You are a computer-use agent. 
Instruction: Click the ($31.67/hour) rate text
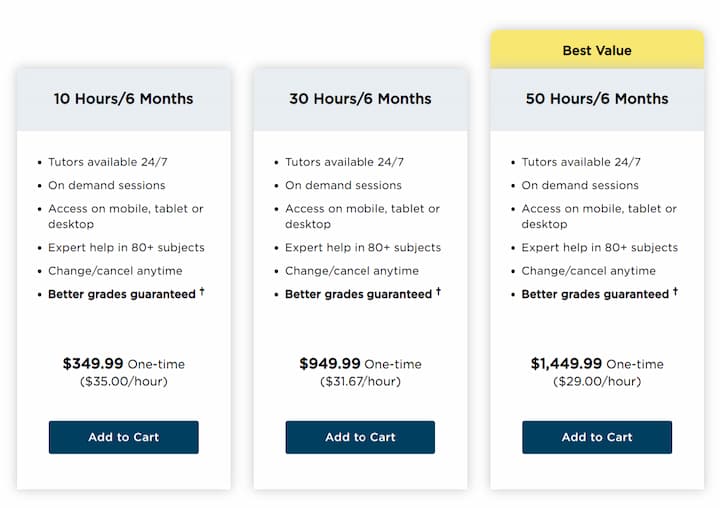click(360, 381)
